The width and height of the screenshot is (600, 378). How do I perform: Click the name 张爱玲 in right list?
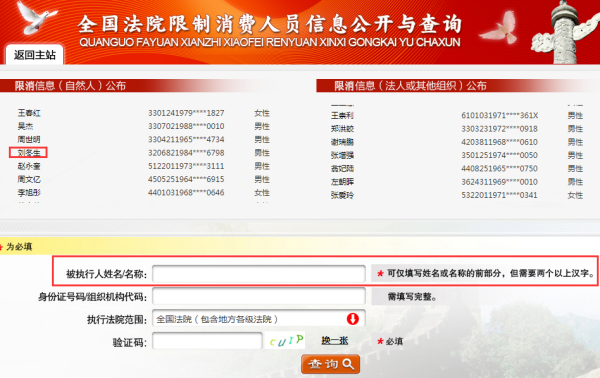342,195
